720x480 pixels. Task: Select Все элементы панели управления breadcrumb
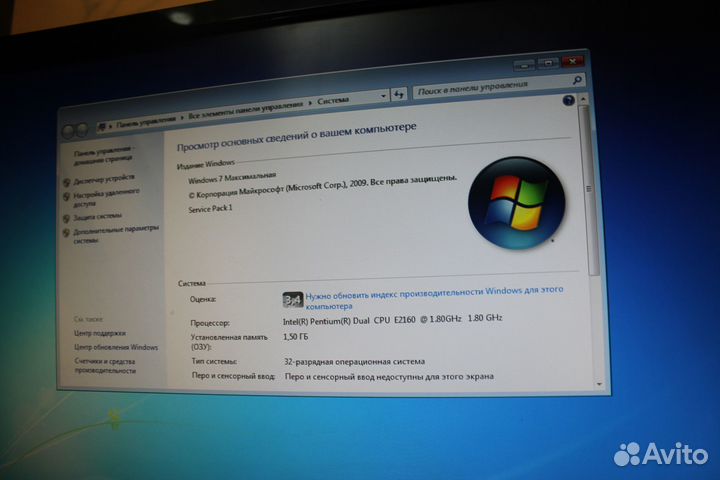pyautogui.click(x=246, y=110)
